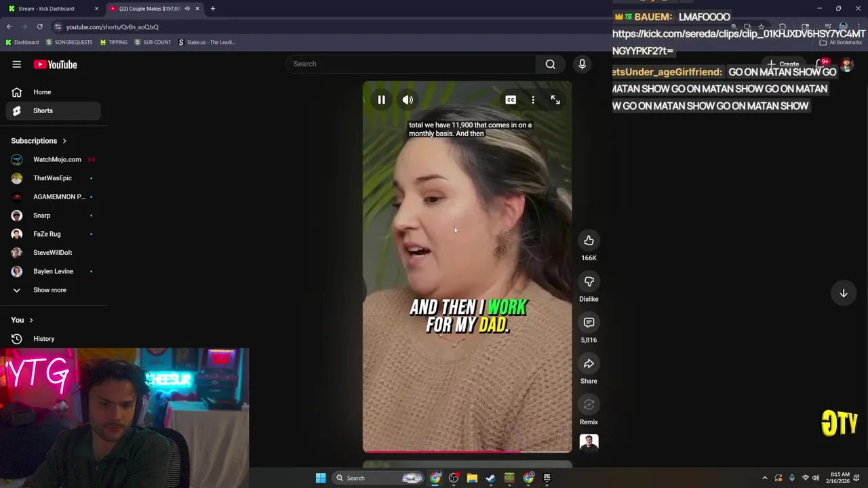868x488 pixels.
Task: Open a new browser tab
Action: click(212, 9)
